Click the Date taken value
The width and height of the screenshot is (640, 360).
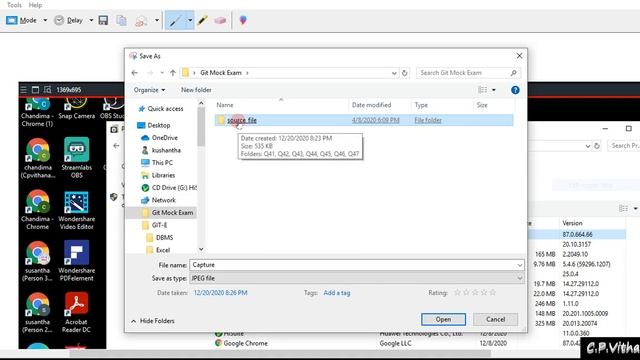220,293
